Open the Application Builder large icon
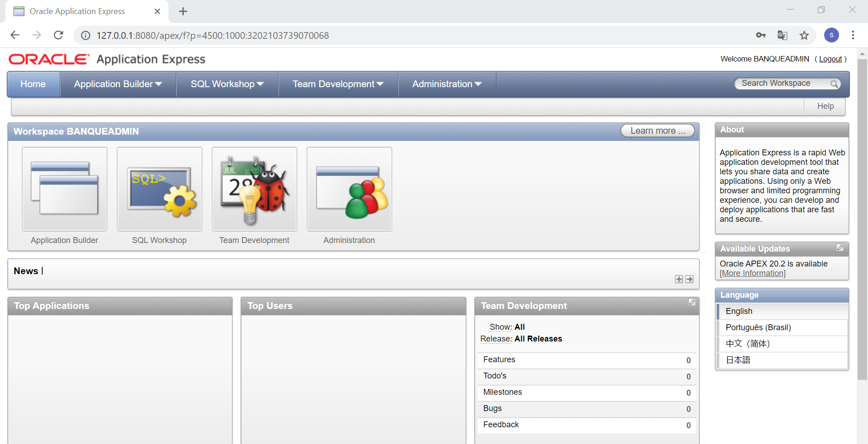The image size is (868, 444). click(x=65, y=189)
